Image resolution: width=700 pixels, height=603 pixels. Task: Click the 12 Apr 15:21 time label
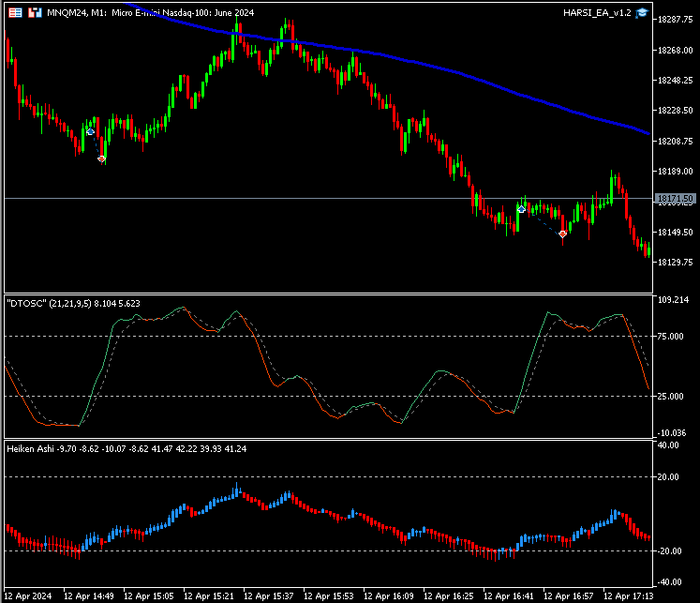pyautogui.click(x=209, y=596)
